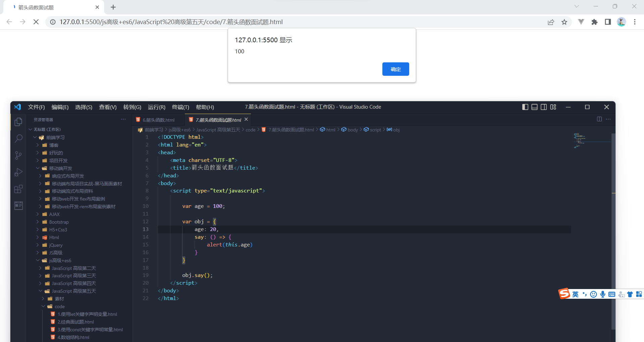Open the Search view in the activity bar
Viewport: 644px width, 342px height.
click(x=18, y=138)
